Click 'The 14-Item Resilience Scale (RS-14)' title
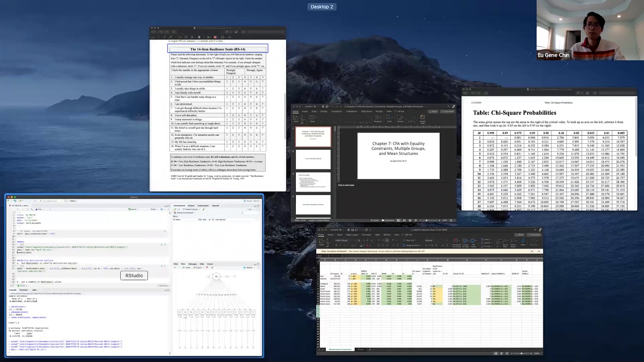The image size is (644, 362). pos(217,49)
